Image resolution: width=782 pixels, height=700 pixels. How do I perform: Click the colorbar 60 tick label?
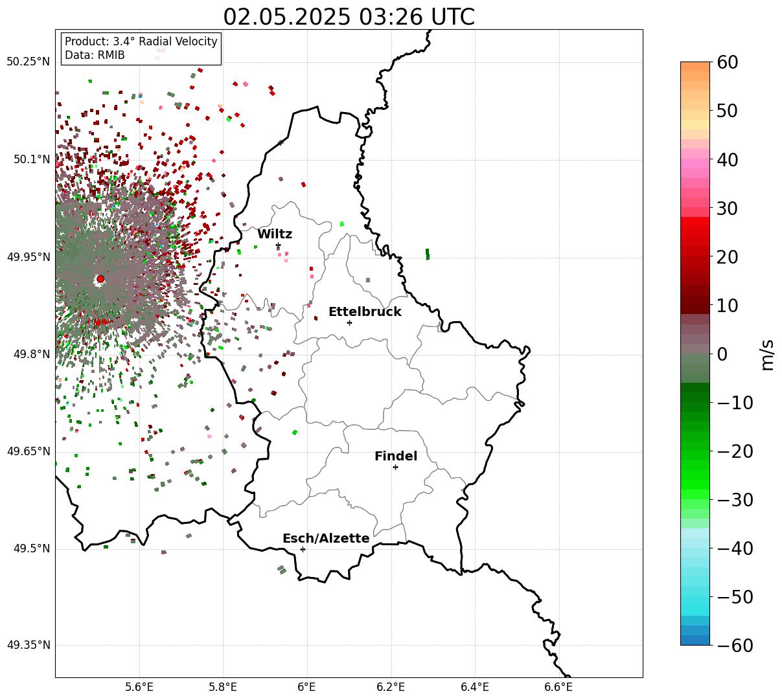[727, 62]
